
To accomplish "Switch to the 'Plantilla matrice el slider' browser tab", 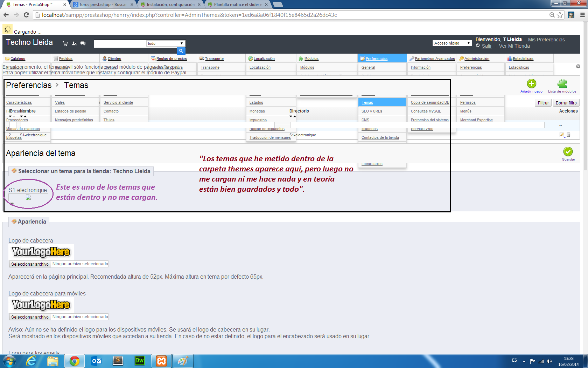I will coord(238,5).
